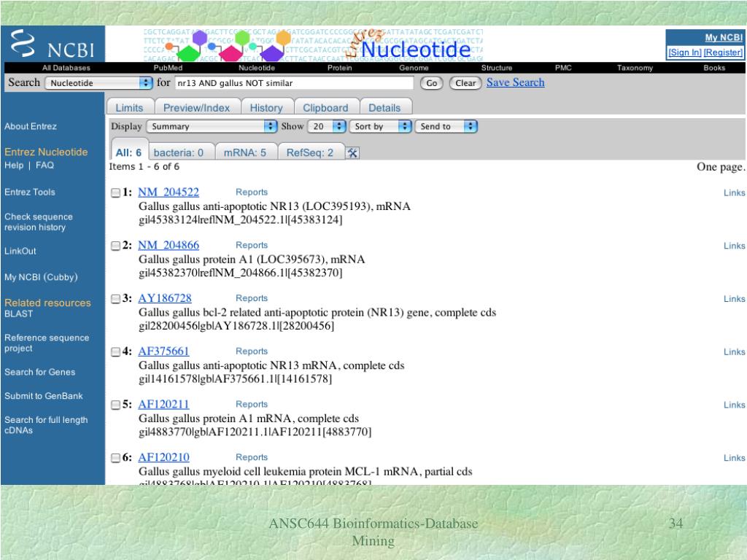
Task: Open Links for result NM_204522
Action: [734, 192]
